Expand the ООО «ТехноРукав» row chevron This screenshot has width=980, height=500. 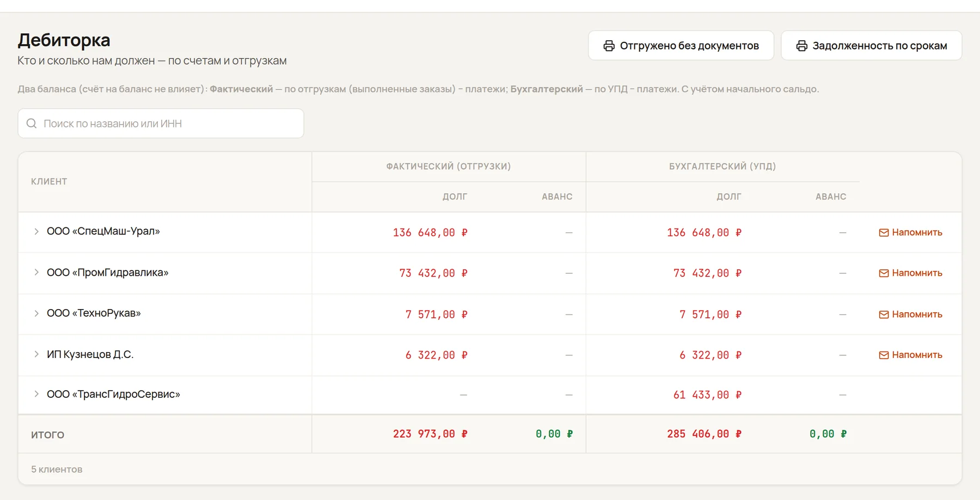click(36, 313)
